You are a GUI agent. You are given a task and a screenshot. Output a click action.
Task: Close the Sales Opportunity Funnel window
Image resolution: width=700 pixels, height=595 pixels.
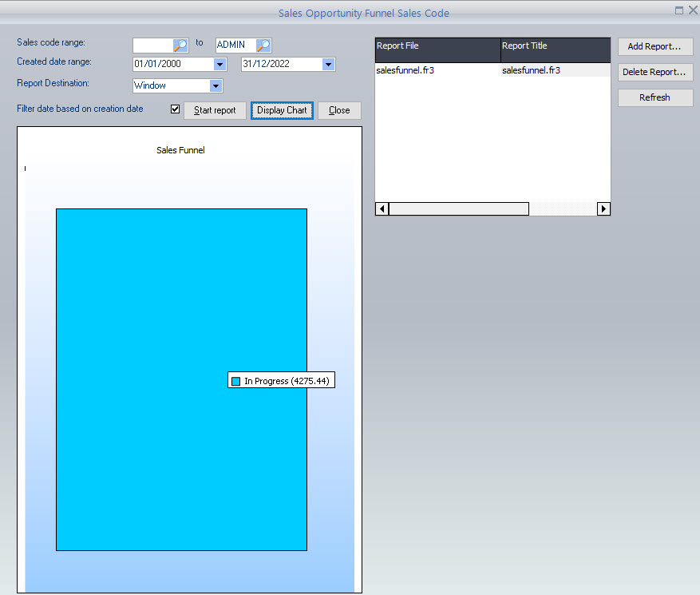tap(692, 10)
